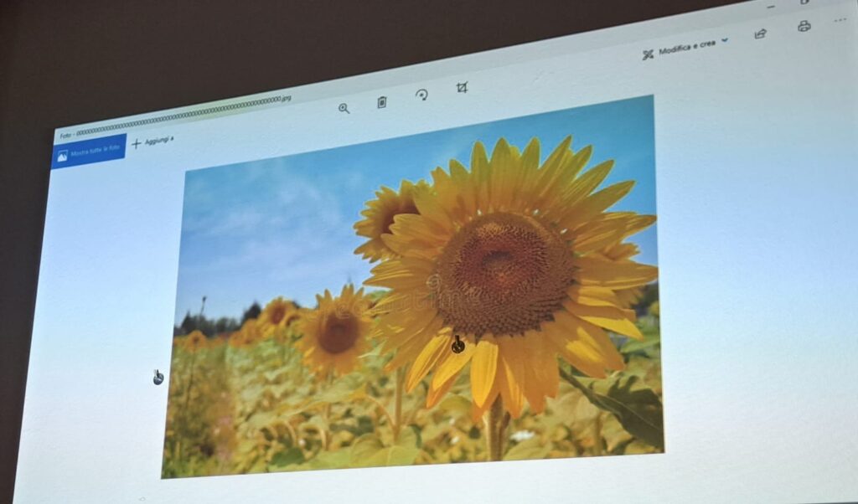Click the smaller sunflower at lower left

(x=337, y=332)
